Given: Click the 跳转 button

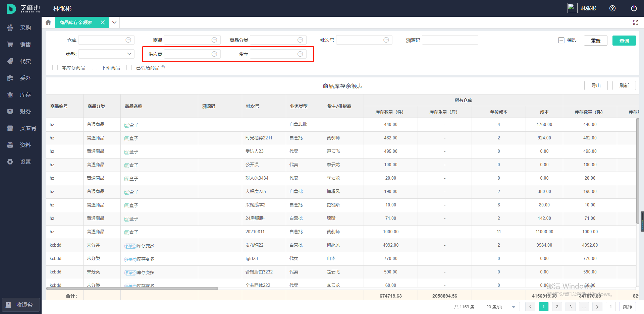Looking at the screenshot, I should tap(628, 307).
